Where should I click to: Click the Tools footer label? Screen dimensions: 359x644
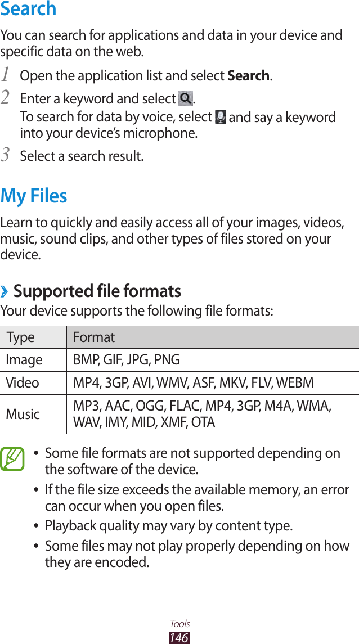(179, 624)
